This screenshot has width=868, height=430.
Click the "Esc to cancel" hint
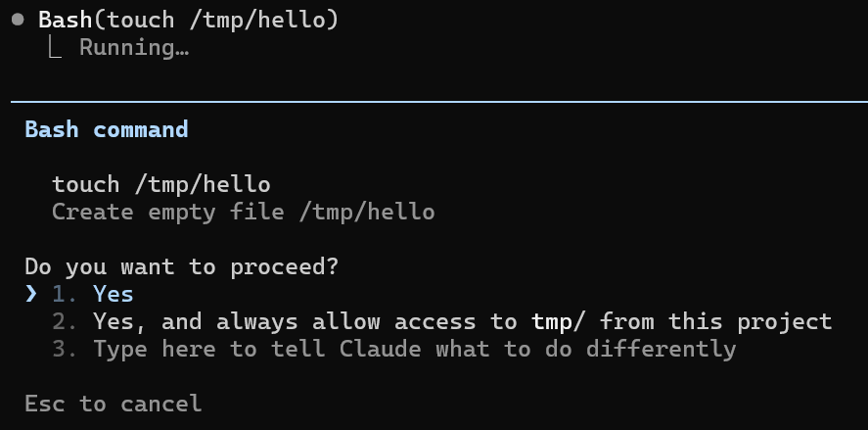pos(114,404)
